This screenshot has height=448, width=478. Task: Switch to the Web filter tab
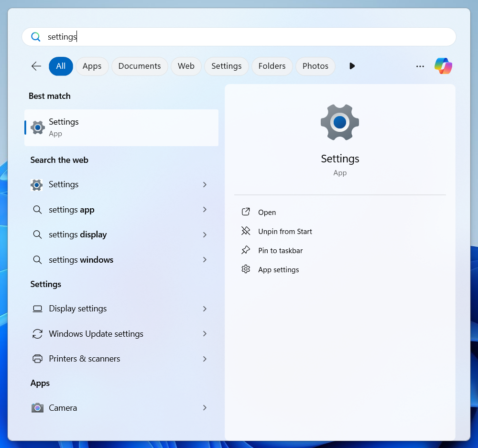[x=186, y=66]
